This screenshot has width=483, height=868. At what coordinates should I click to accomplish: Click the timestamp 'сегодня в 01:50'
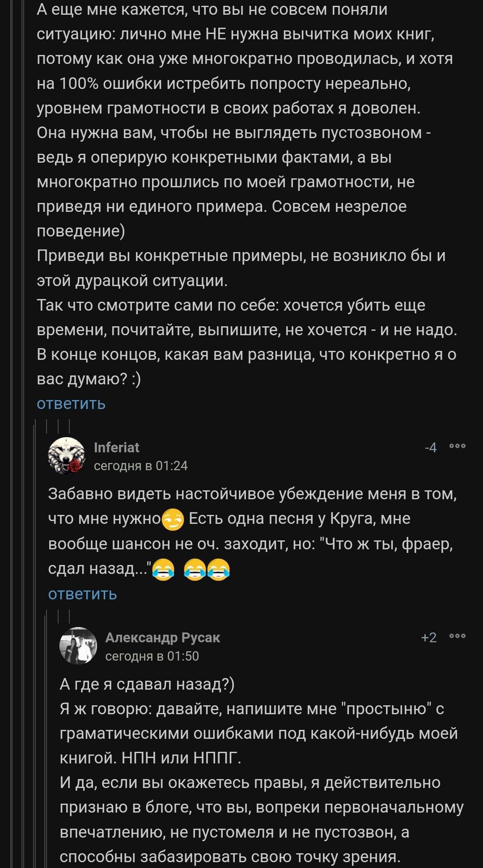click(152, 656)
